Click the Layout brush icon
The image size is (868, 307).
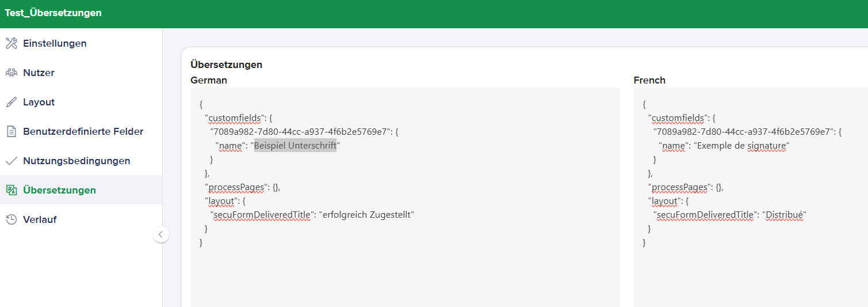pyautogui.click(x=12, y=102)
